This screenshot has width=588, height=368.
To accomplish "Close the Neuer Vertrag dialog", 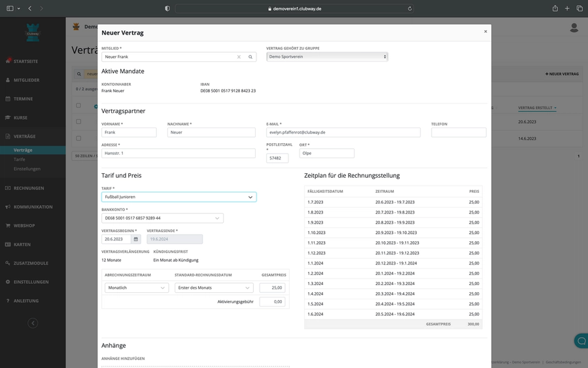I will coord(485,31).
